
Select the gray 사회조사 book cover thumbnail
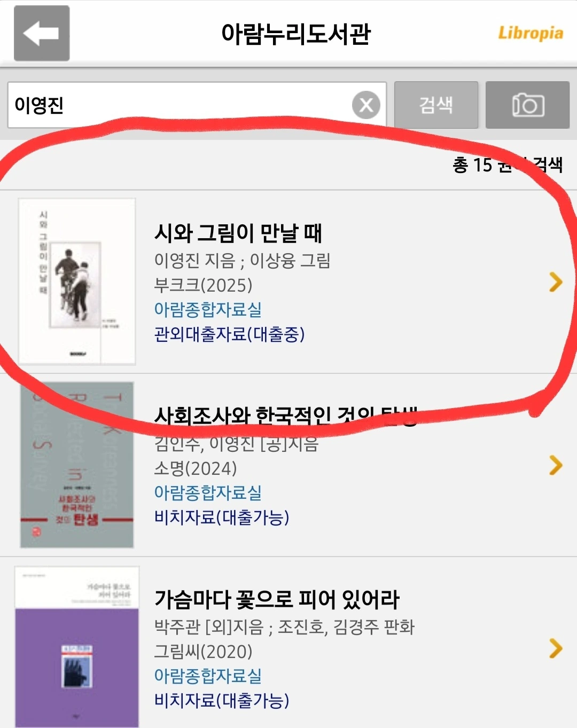point(77,465)
